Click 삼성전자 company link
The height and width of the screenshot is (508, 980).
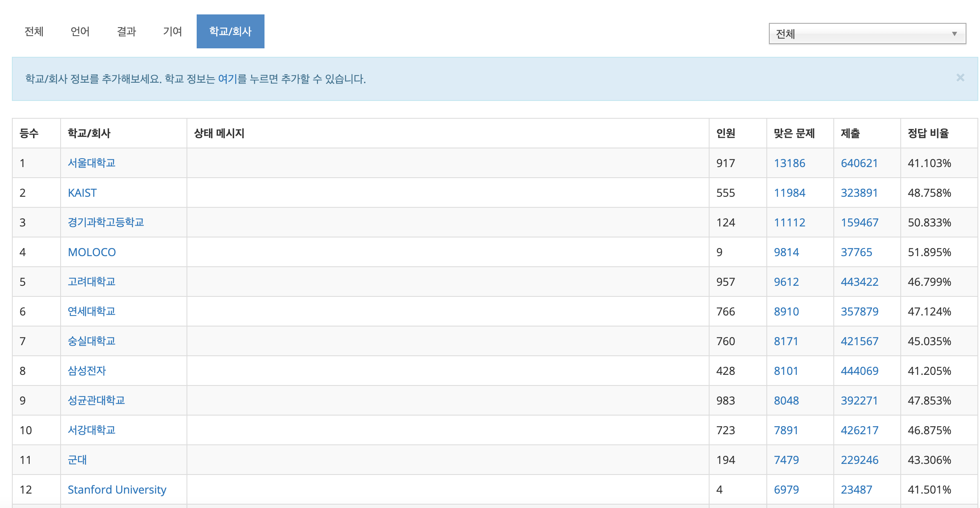[x=87, y=371]
